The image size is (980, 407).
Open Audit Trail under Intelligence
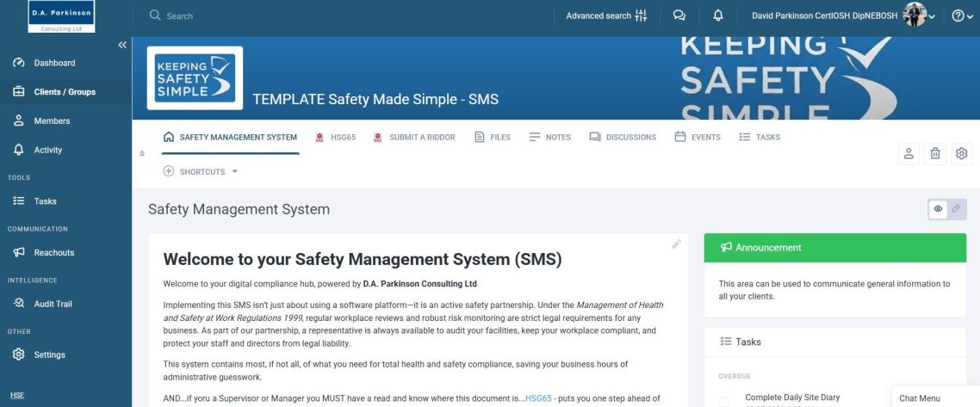pos(53,304)
